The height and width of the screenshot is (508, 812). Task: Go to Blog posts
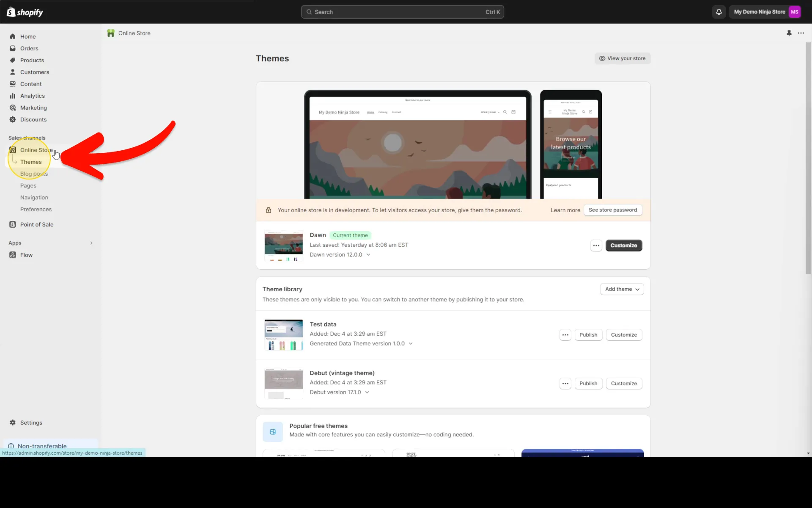[x=34, y=174]
